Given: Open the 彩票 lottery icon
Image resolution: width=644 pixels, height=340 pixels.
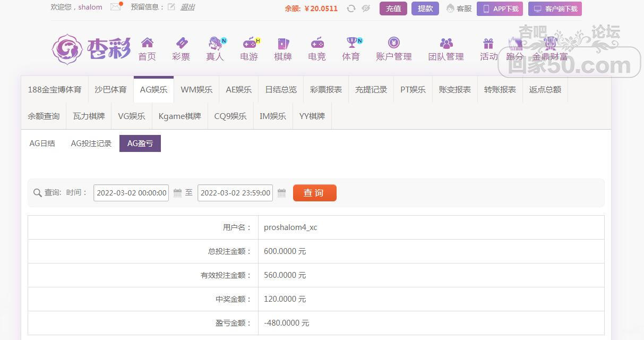Looking at the screenshot, I should 181,44.
